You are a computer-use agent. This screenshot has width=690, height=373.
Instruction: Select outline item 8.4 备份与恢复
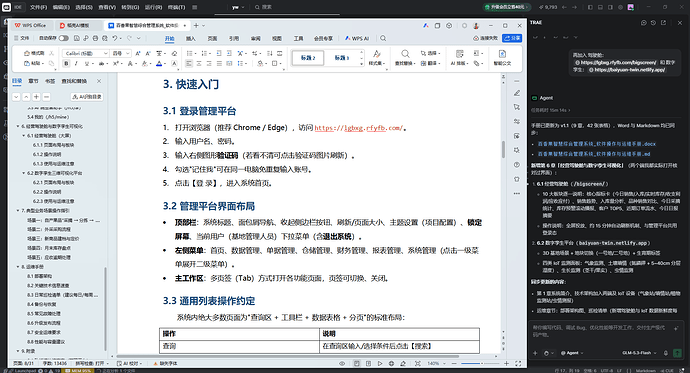41,304
